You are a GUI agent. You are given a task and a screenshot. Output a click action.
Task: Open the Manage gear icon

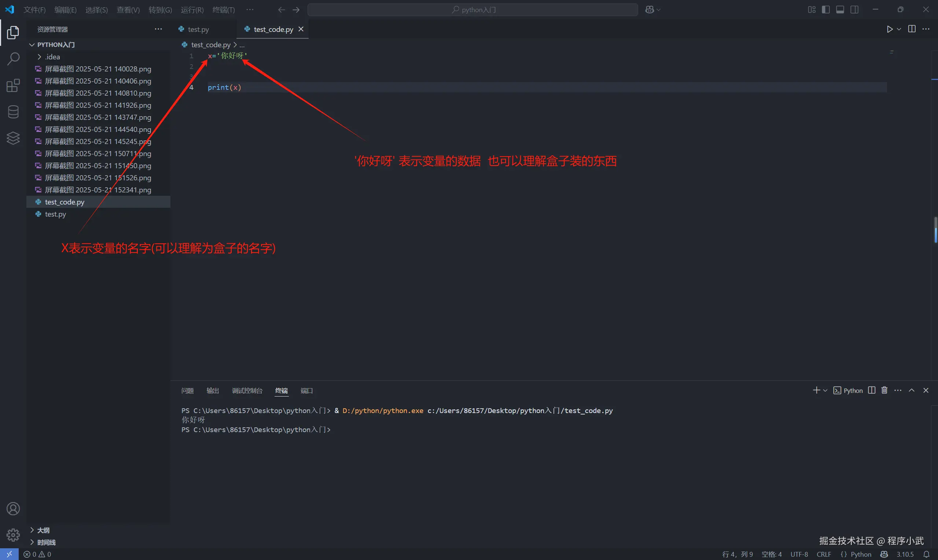pos(13,534)
